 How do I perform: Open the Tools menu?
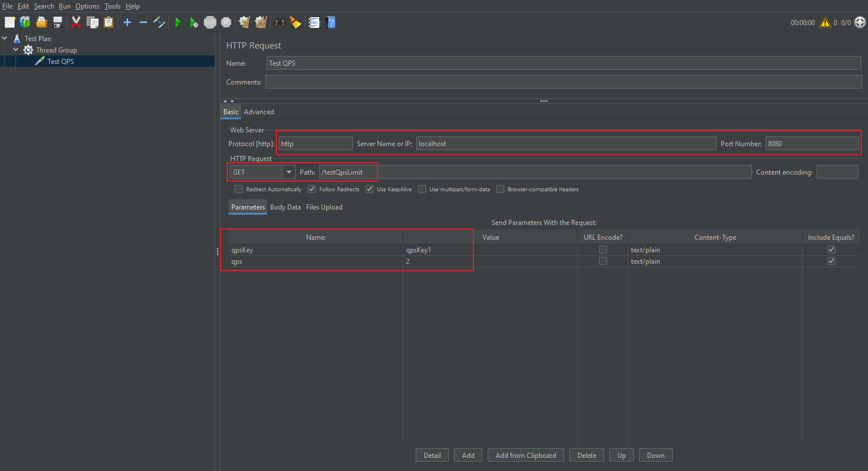click(112, 6)
